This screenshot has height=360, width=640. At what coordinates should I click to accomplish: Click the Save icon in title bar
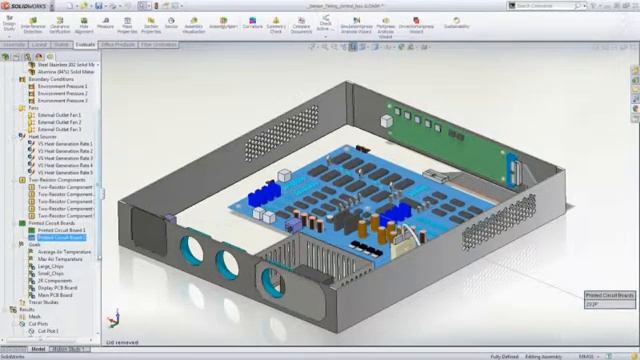(x=98, y=6)
